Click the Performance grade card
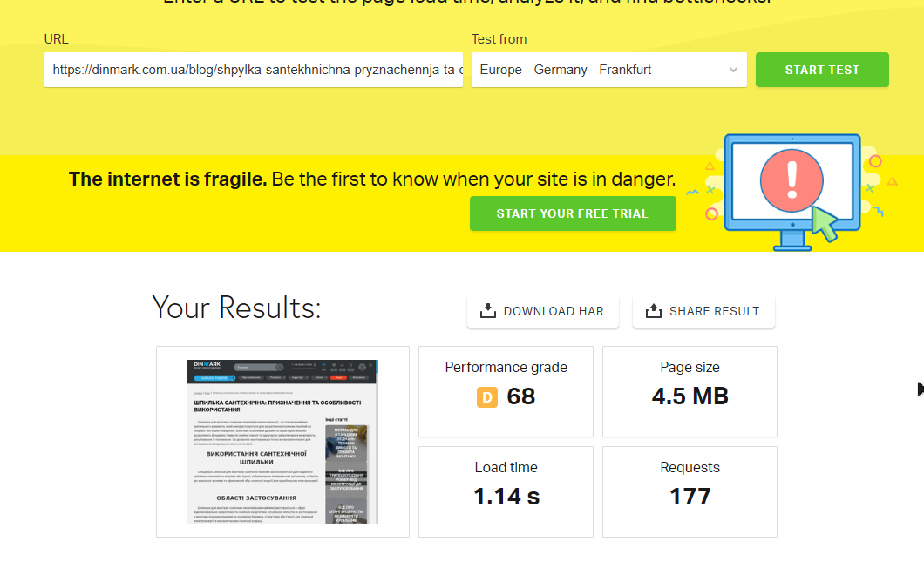Viewport: 924px width, 562px height. click(506, 392)
